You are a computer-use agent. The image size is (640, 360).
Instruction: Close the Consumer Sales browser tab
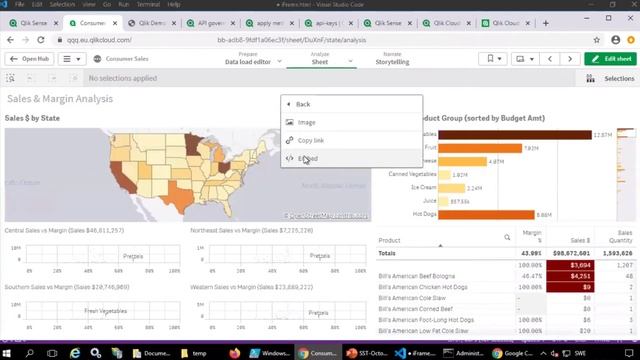(115, 23)
